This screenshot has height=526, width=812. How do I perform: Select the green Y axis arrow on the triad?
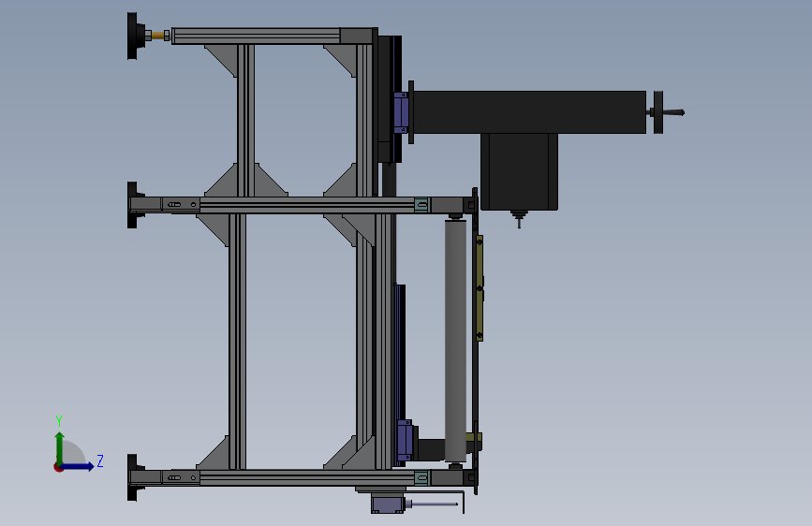pos(60,447)
